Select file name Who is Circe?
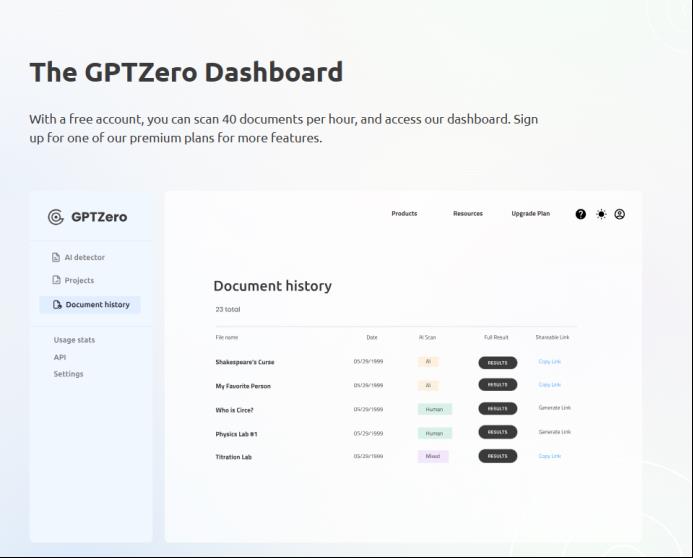The width and height of the screenshot is (693, 558). pos(234,410)
